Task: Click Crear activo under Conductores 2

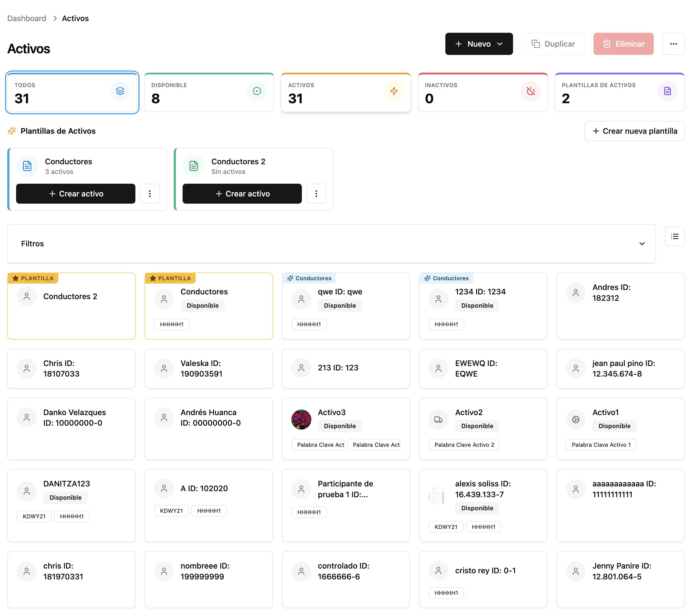Action: click(x=242, y=194)
